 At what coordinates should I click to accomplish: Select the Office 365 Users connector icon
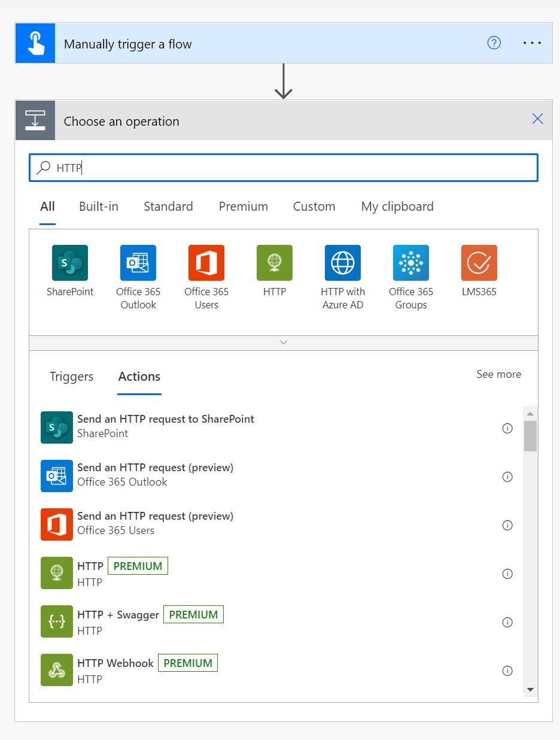pyautogui.click(x=206, y=263)
